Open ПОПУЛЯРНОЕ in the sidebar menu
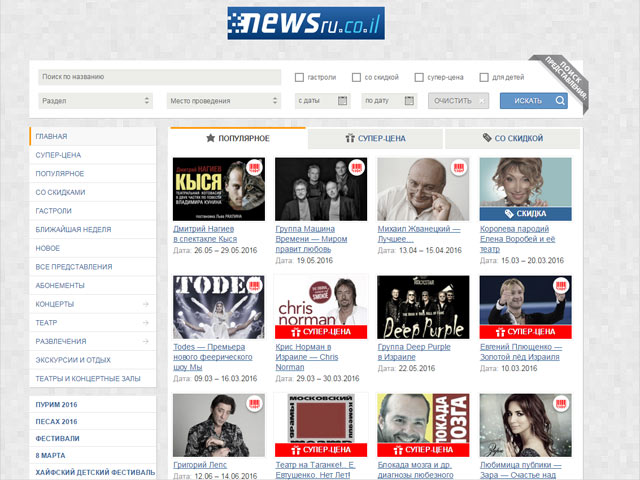Image resolution: width=640 pixels, height=480 pixels. 93,173
